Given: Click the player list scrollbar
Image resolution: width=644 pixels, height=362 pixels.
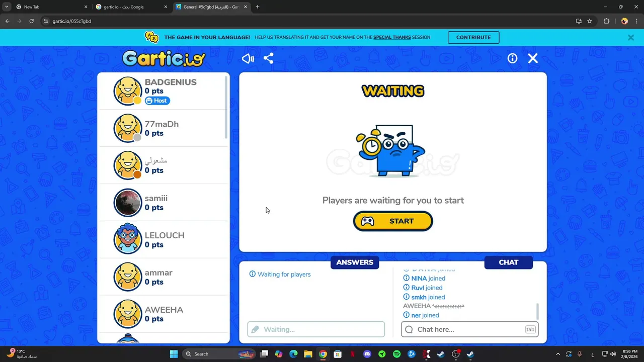Looking at the screenshot, I should coord(226,108).
